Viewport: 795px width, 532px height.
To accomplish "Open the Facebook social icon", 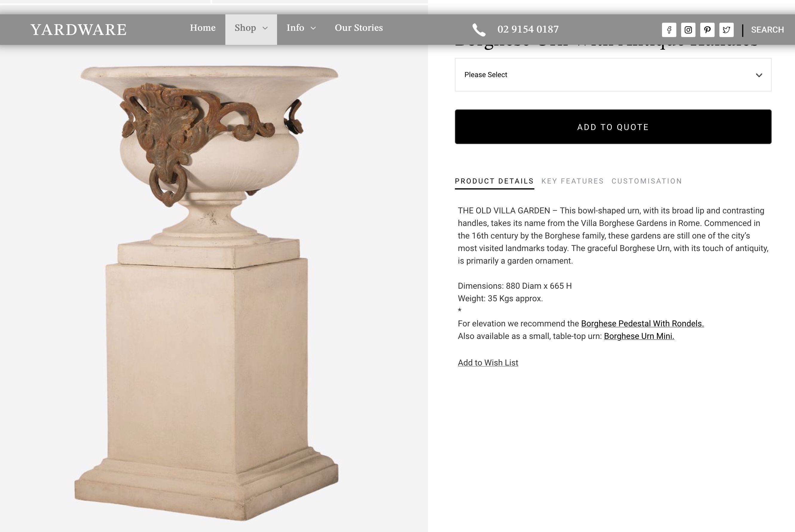I will (669, 30).
